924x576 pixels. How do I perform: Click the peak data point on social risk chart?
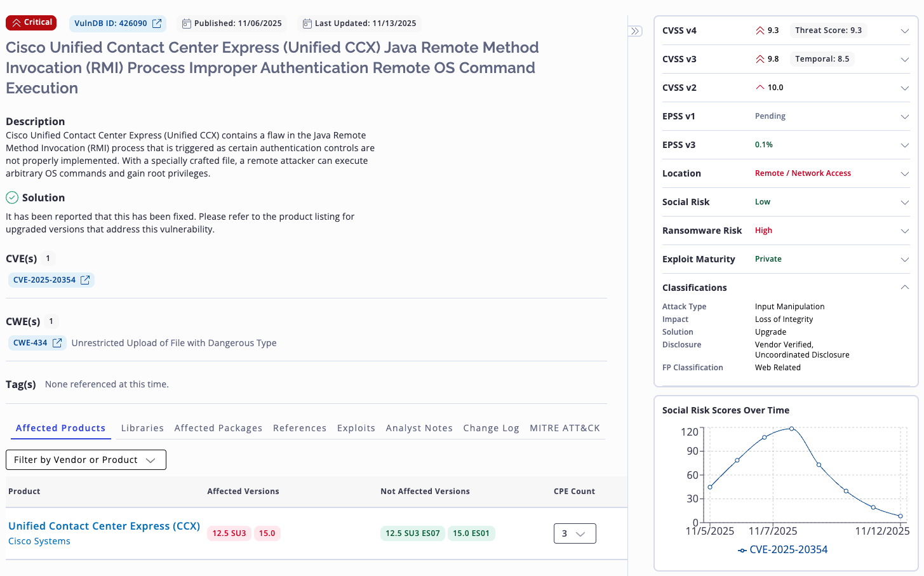pyautogui.click(x=791, y=429)
